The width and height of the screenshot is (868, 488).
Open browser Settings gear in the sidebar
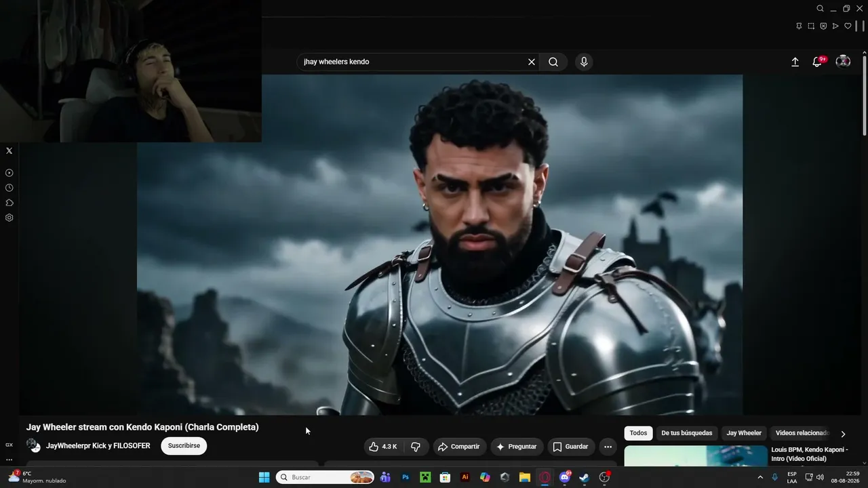tap(9, 218)
